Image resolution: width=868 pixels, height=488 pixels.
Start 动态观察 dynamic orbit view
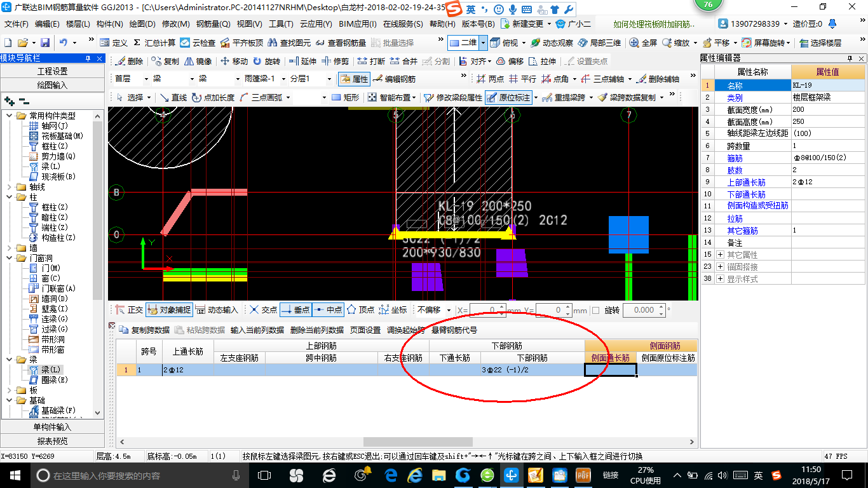pyautogui.click(x=552, y=43)
